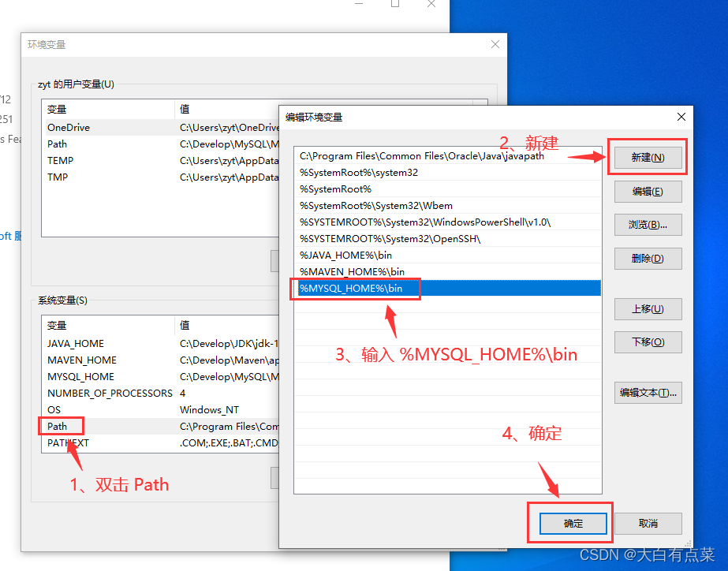Select the plain %SystemRoot% entry
Viewport: 728px width, 571px height.
click(x=447, y=189)
